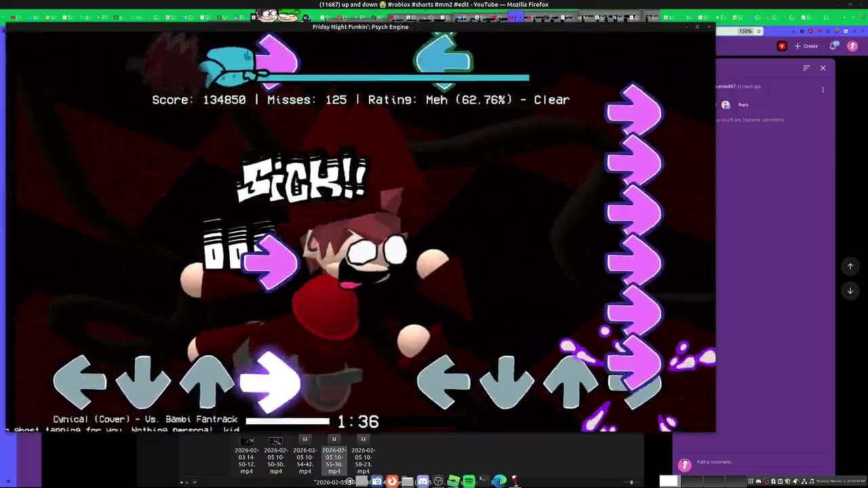Open the YouTube account avatar menu
The height and width of the screenshot is (488, 868).
tap(852, 46)
